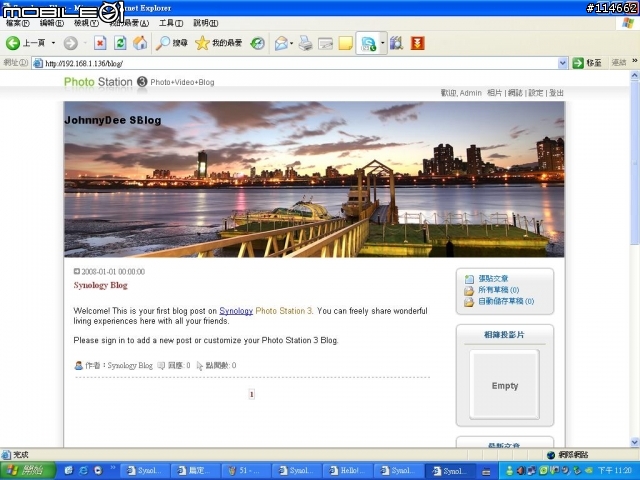Expand the Quick Launch overflow chevron
This screenshot has height=480, width=640.
[x=113, y=468]
